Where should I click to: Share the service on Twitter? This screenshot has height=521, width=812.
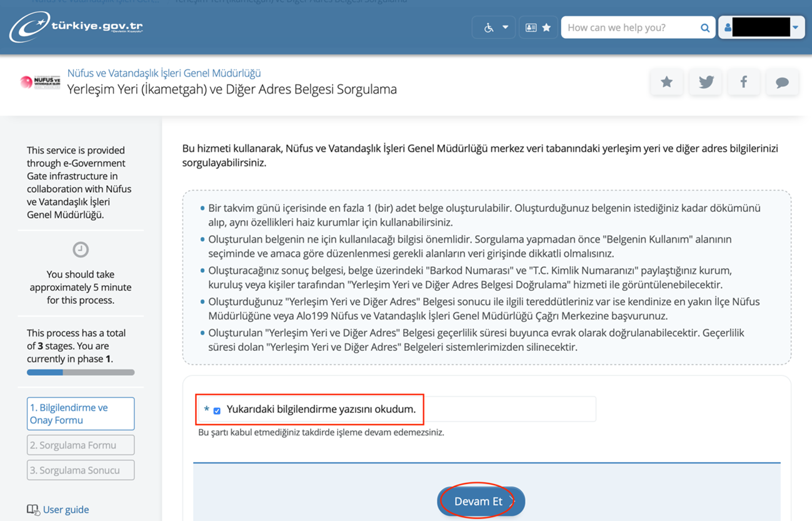pyautogui.click(x=706, y=82)
